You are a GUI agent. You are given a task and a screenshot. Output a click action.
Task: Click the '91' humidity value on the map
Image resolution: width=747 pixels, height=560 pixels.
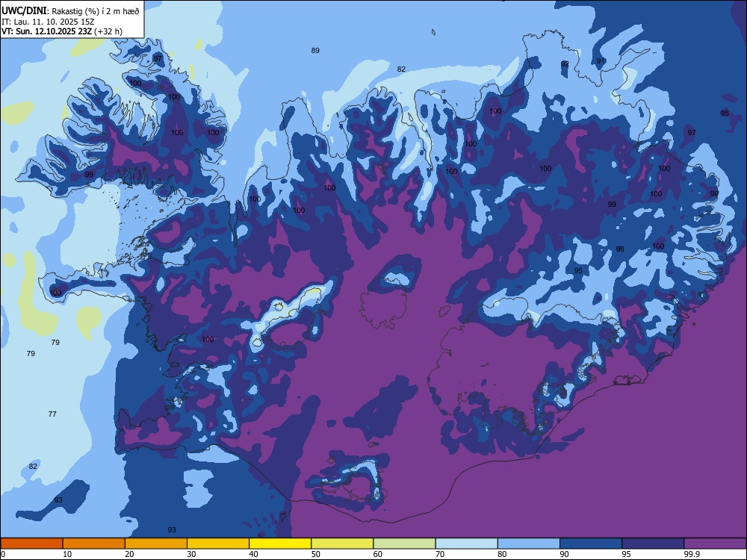coord(601,61)
